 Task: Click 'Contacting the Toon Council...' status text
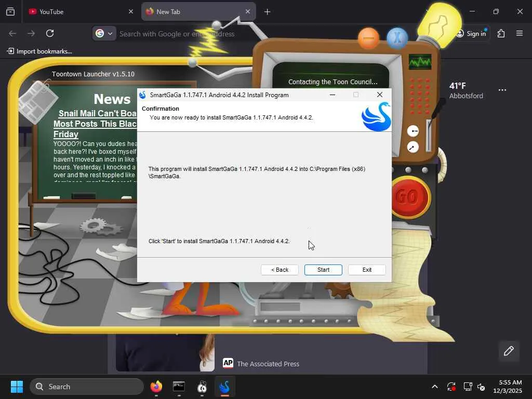[332, 82]
